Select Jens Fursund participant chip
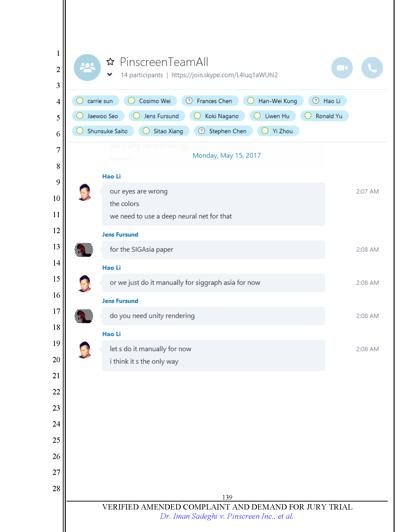Screen dimensions: 411x532 (x=157, y=116)
